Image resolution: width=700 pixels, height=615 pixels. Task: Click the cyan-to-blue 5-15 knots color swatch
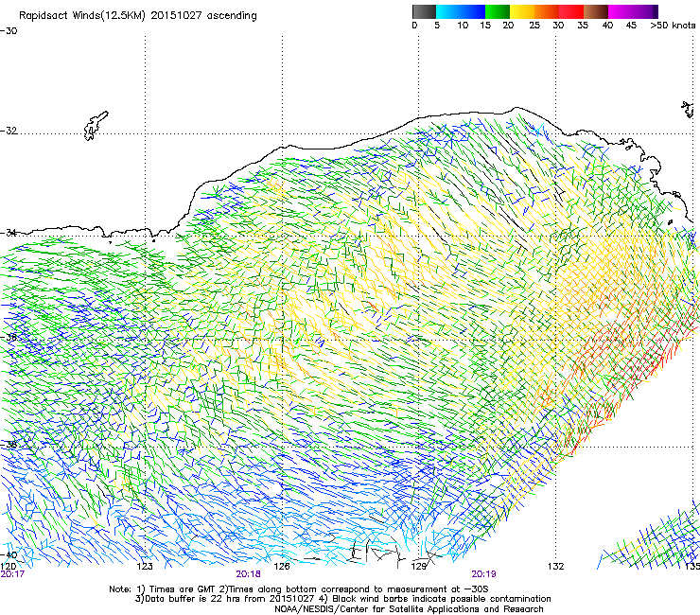point(461,11)
